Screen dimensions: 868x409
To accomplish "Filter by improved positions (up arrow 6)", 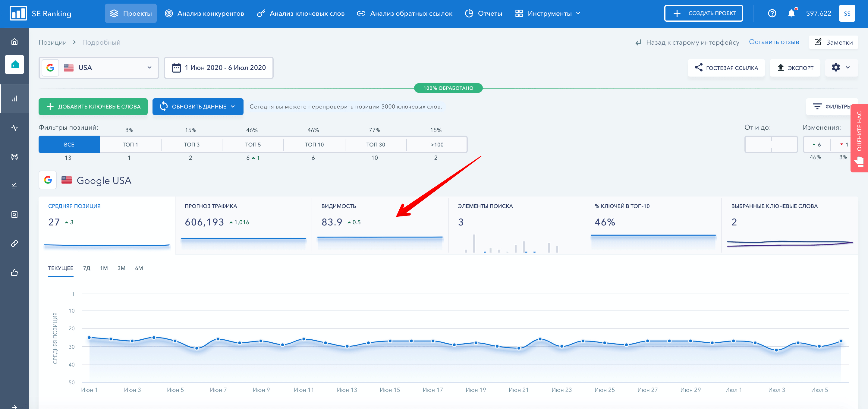I will click(x=817, y=145).
